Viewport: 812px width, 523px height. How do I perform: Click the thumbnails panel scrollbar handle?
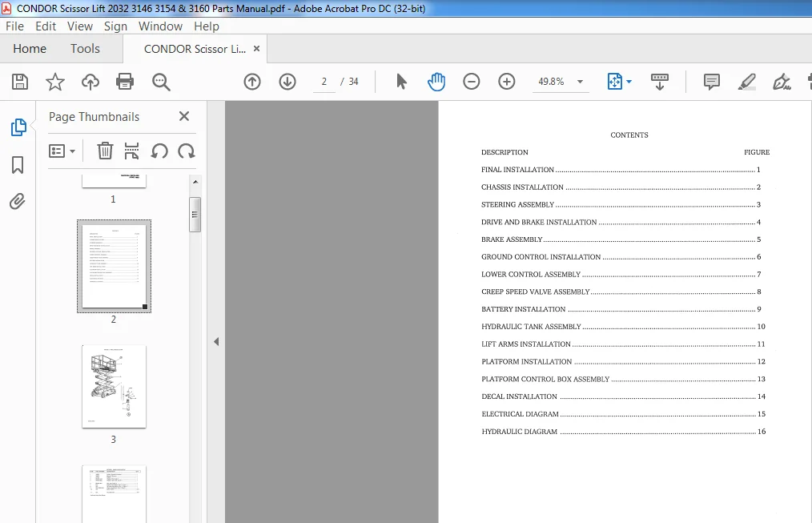[x=195, y=215]
